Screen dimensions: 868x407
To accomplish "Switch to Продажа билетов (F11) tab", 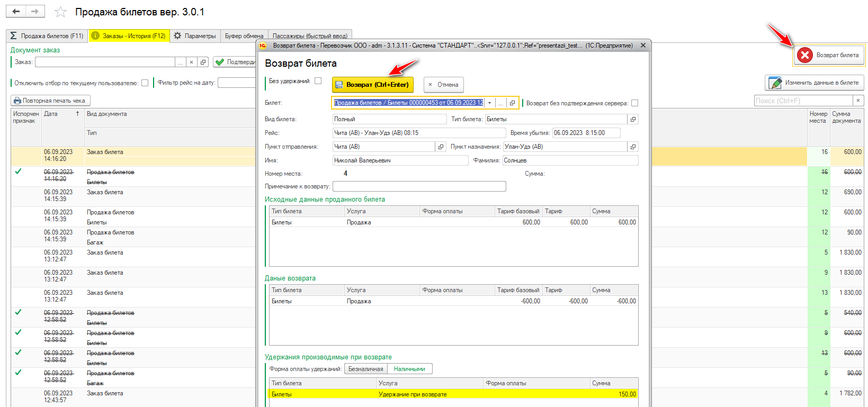I will [47, 36].
